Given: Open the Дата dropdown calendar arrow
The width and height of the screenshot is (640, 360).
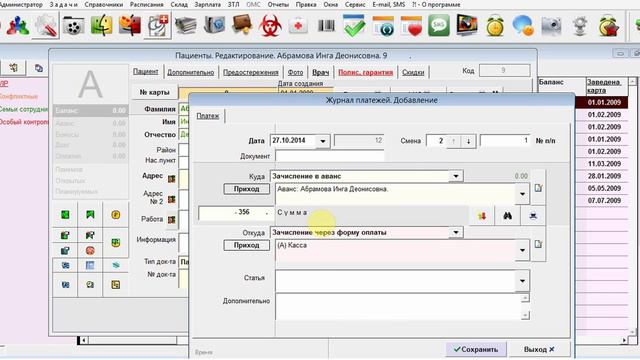Looking at the screenshot, I should click(322, 141).
